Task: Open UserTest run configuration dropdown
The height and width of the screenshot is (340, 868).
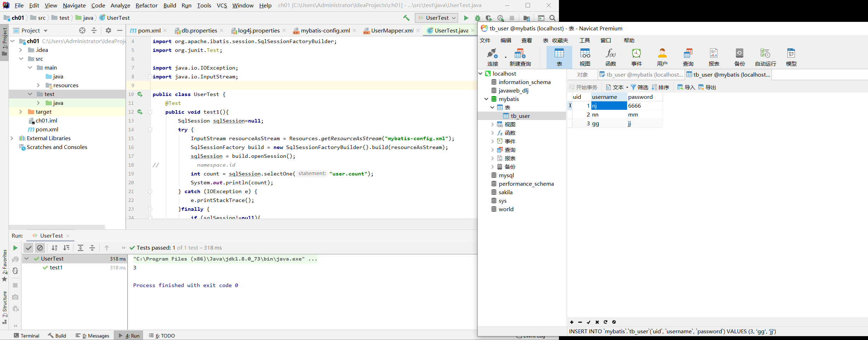Action: (437, 18)
